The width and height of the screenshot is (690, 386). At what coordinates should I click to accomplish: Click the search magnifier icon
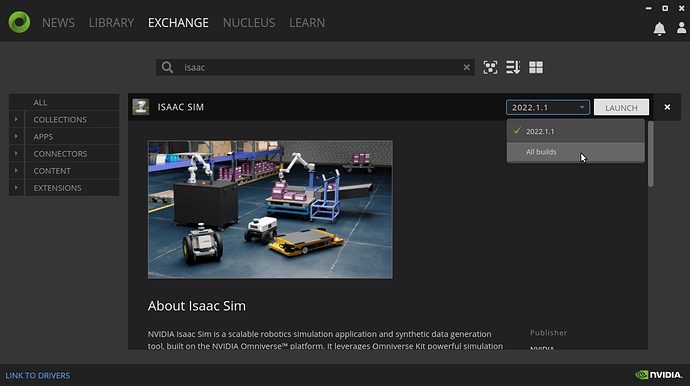tap(167, 67)
